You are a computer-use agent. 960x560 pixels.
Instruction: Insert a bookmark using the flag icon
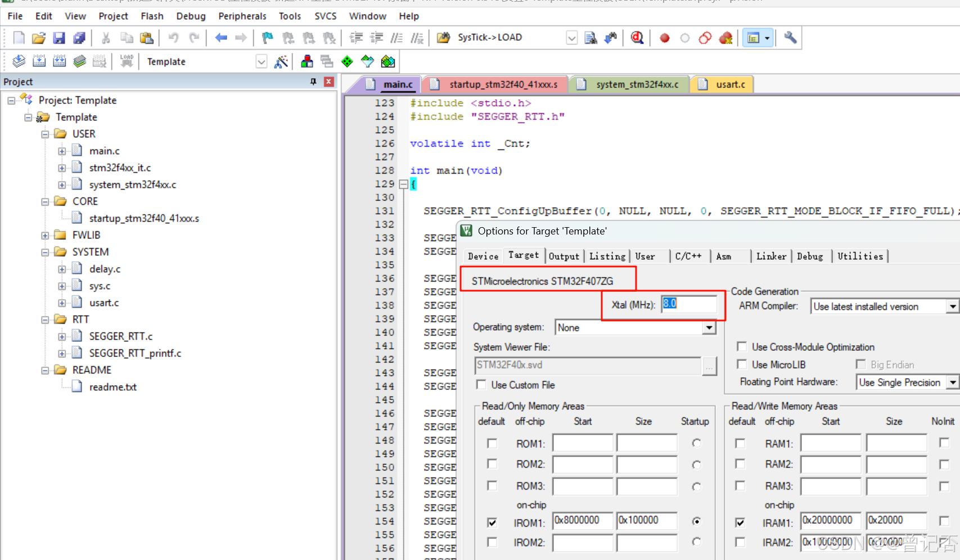[268, 38]
